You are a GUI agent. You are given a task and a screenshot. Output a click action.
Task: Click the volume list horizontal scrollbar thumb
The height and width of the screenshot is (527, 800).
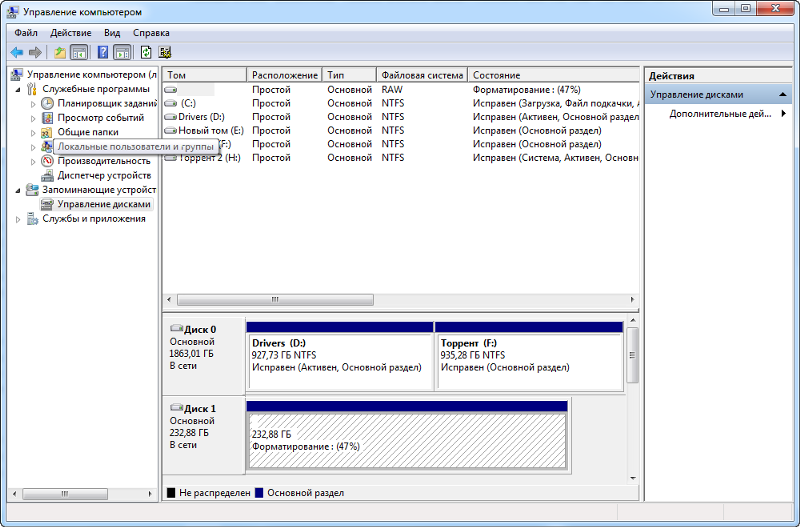tap(275, 299)
